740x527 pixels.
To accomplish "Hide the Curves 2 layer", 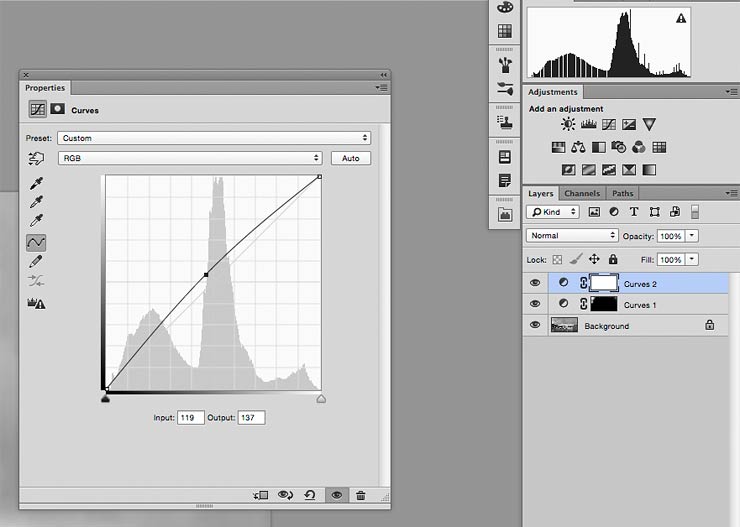I will 535,283.
